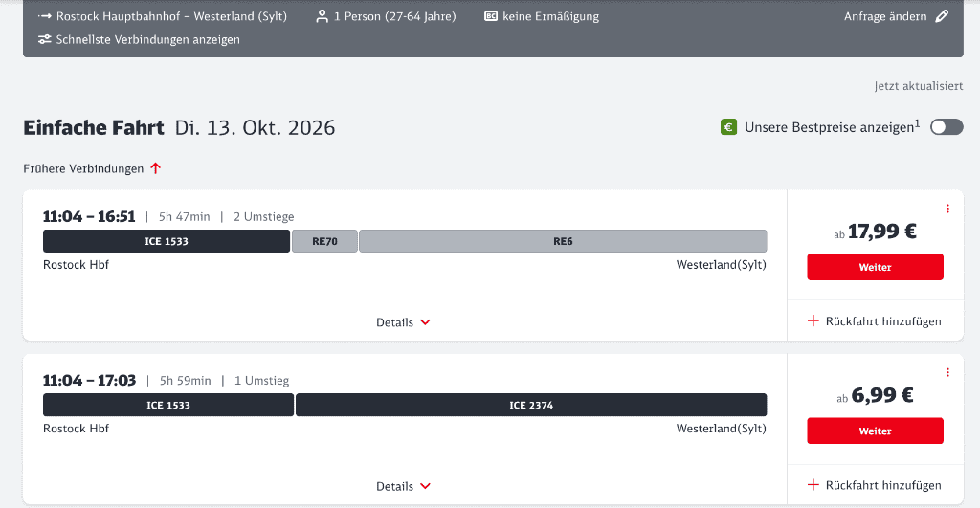Screen dimensions: 980x508
Task: Add Rückfahrt to the ICE 2374 connection
Action: click(x=875, y=485)
